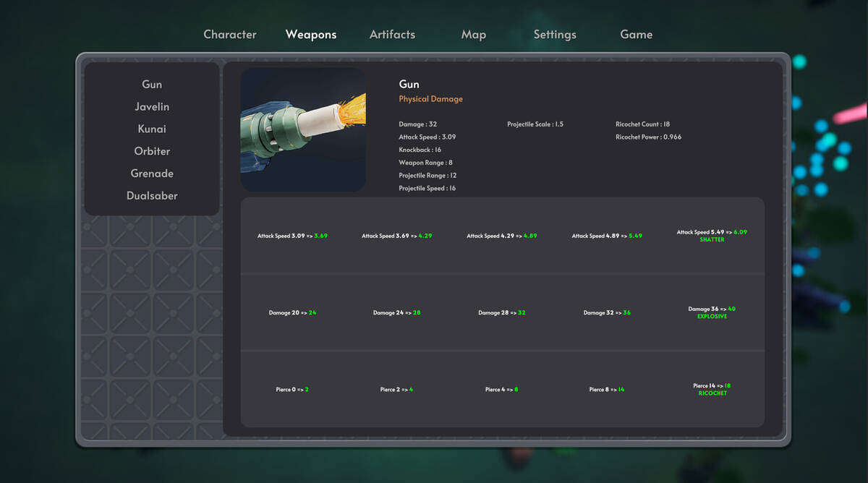Select the Game tab
Viewport: 868px width, 483px height.
637,34
